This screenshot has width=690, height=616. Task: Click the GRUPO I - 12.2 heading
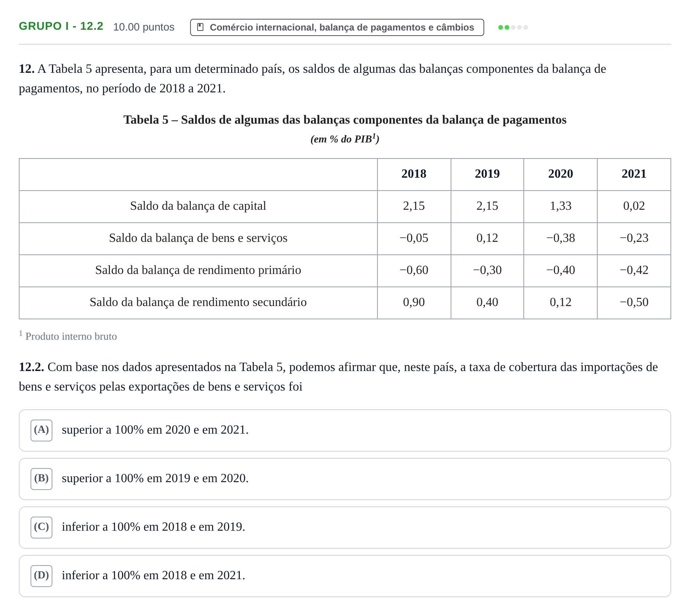tap(61, 26)
